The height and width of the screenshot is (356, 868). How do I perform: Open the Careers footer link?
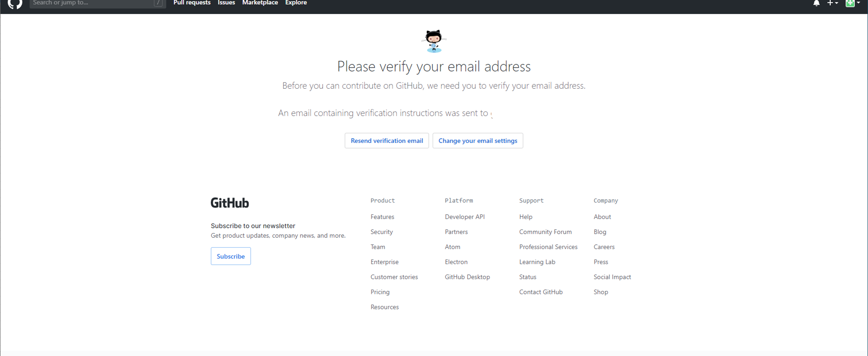click(x=604, y=247)
